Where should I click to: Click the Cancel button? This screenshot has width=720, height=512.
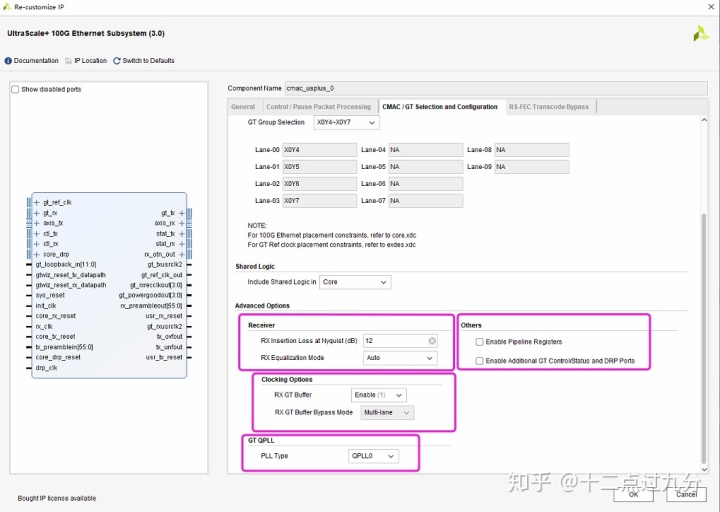686,494
